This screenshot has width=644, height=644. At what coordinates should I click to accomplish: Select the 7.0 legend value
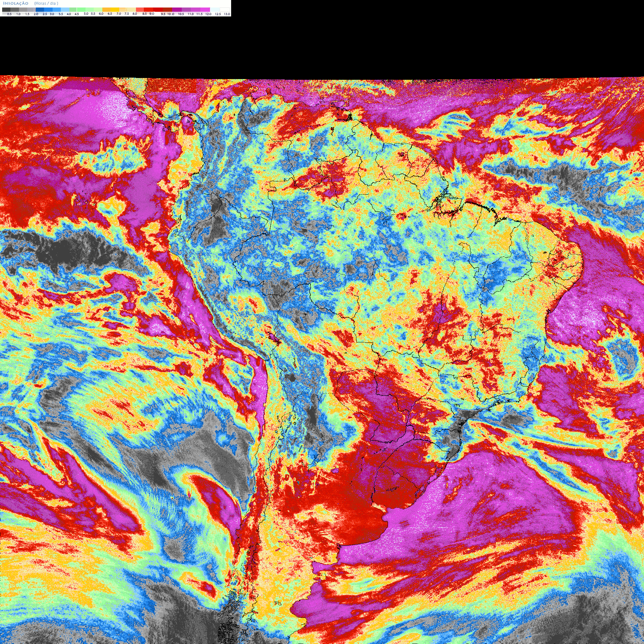(119, 14)
